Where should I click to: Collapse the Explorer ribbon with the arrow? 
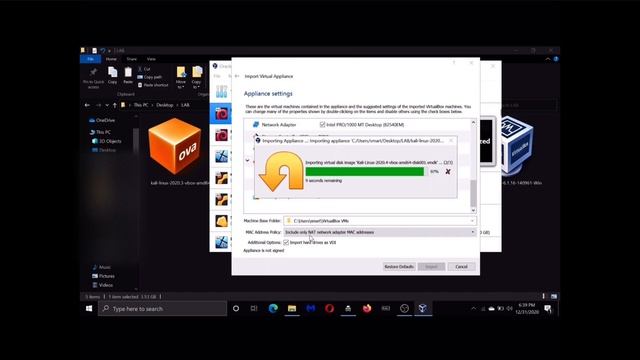(548, 59)
